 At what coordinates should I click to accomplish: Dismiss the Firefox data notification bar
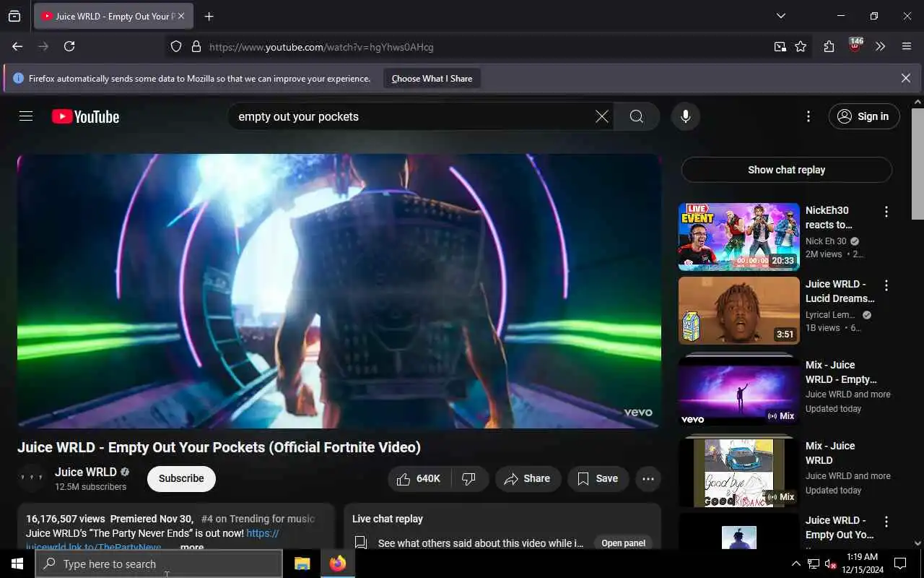(906, 78)
